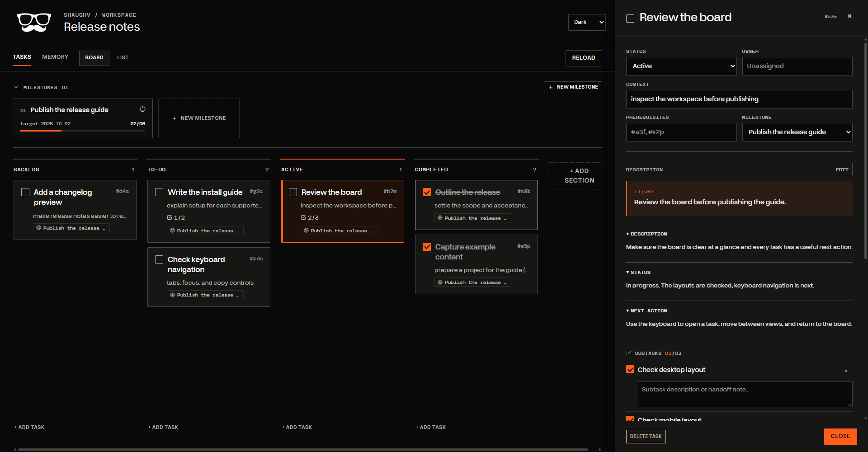Click the TL;DR summary box
Viewport: 868px width, 452px height.
pyautogui.click(x=739, y=198)
